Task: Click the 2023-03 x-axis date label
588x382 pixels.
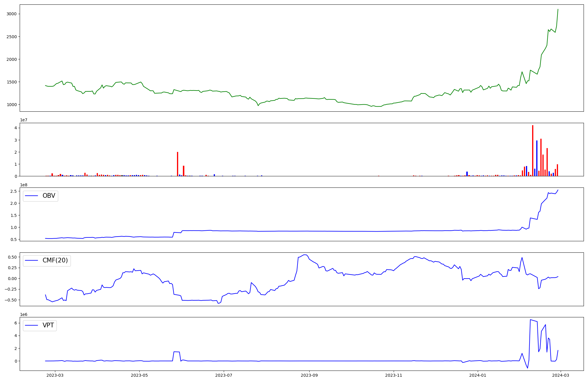Action: [55, 375]
